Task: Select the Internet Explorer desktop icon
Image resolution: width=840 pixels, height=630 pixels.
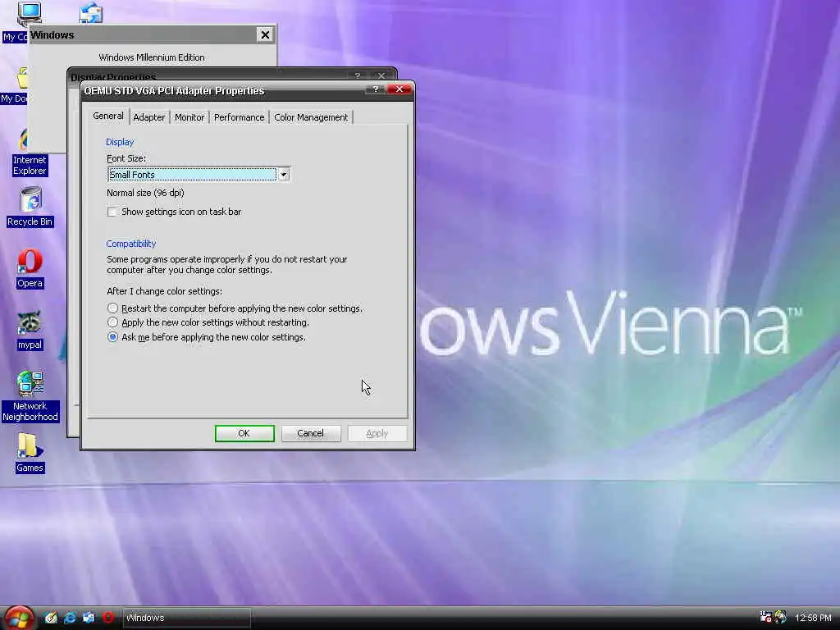Action: (30, 152)
